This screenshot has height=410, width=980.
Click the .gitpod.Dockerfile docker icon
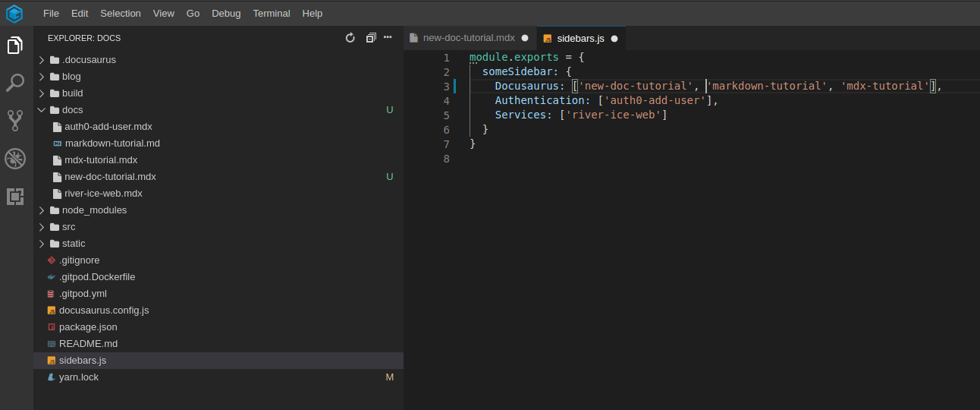point(51,277)
